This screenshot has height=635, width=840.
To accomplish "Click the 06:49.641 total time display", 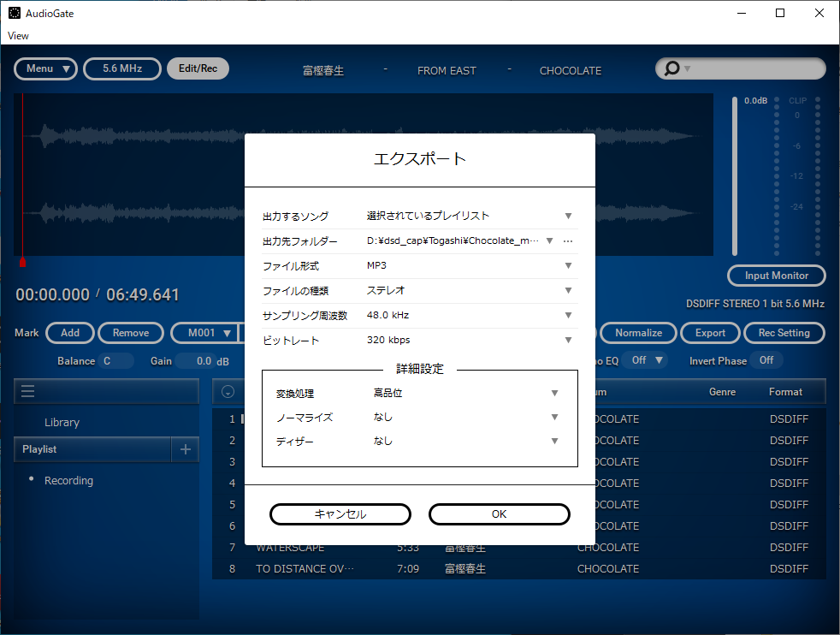I will 143,294.
